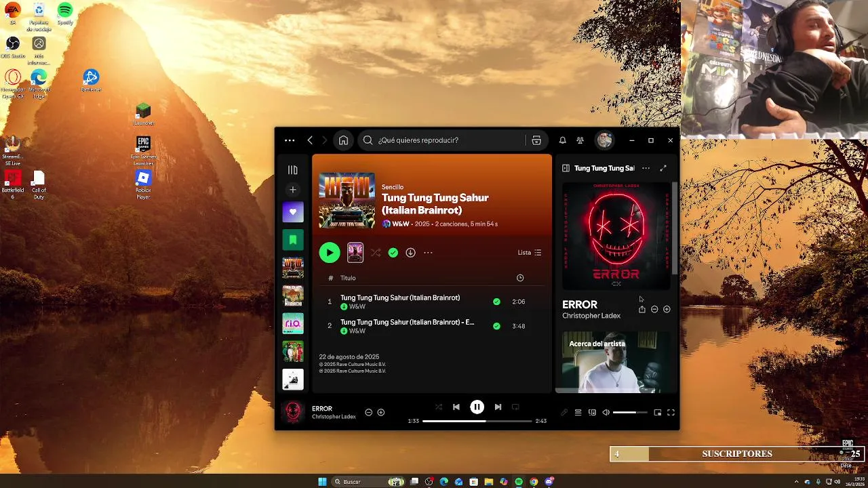Hide ERROR track via minus icon in side panel
Screen dimensions: 868x488
click(654, 309)
